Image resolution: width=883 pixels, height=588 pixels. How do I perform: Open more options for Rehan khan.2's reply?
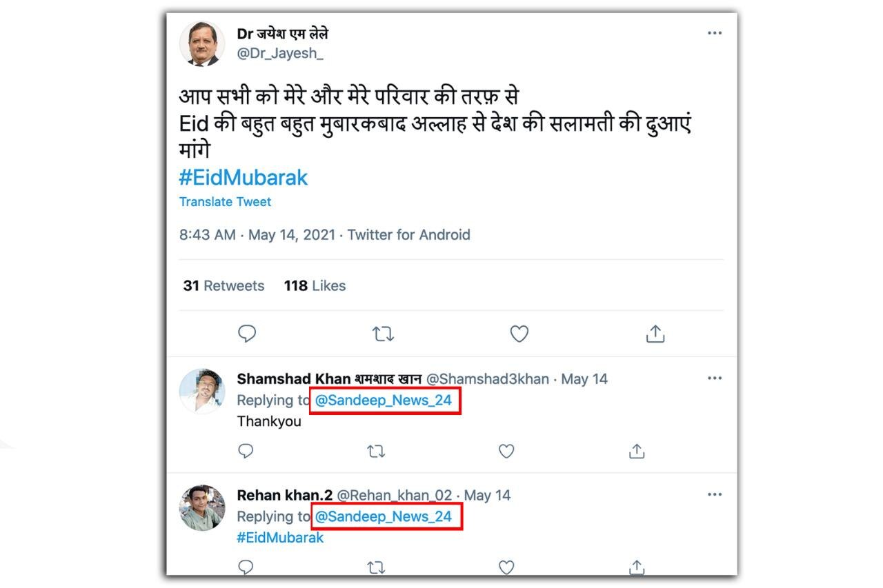[715, 494]
